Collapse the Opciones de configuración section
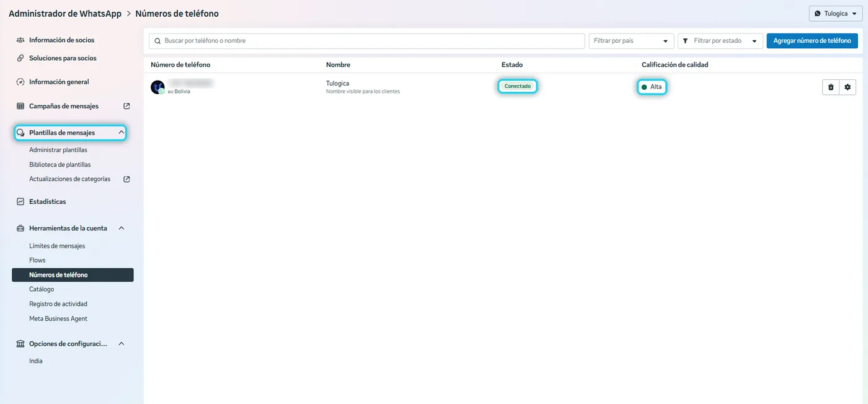868x404 pixels. 122,344
